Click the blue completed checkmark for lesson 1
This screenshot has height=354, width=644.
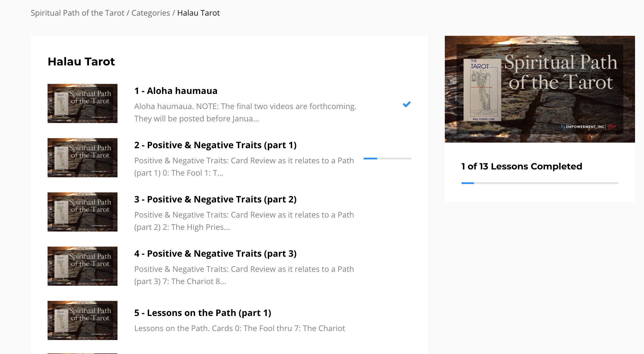click(406, 104)
